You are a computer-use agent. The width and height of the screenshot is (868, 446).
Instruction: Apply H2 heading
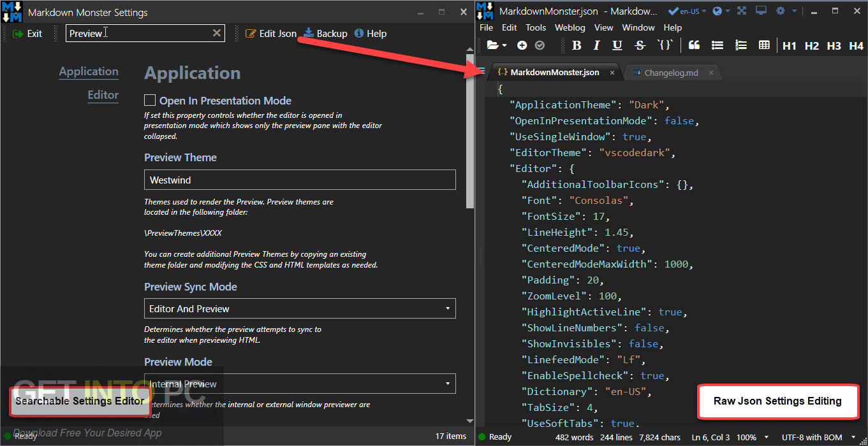coord(812,46)
